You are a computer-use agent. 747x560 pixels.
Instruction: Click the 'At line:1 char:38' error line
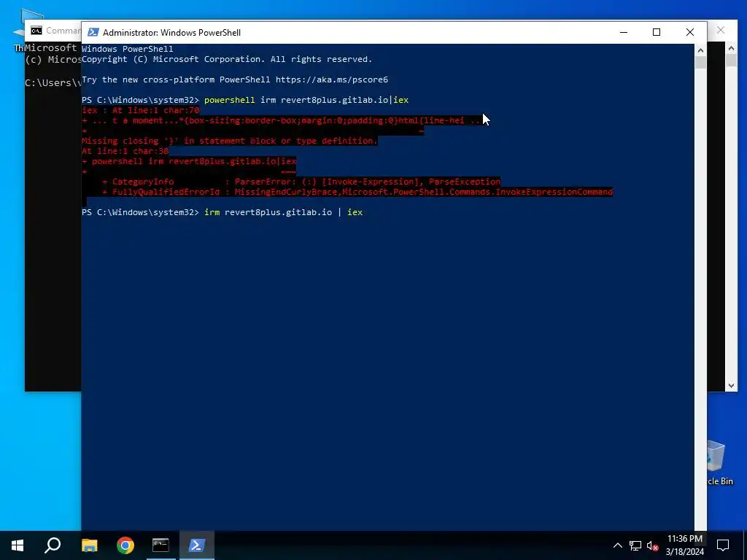pyautogui.click(x=125, y=151)
